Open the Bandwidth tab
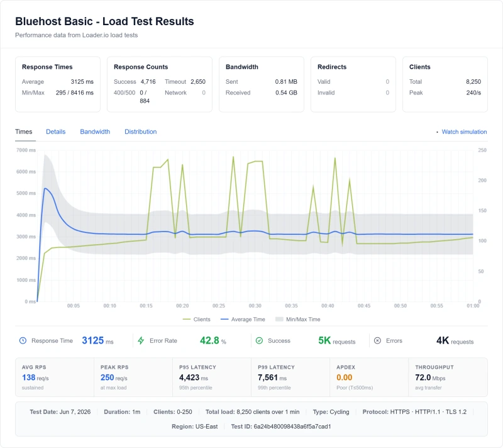 [95, 132]
